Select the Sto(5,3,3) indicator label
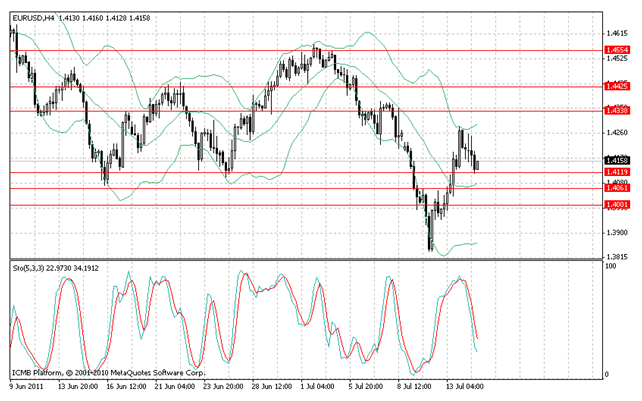 tap(31, 268)
